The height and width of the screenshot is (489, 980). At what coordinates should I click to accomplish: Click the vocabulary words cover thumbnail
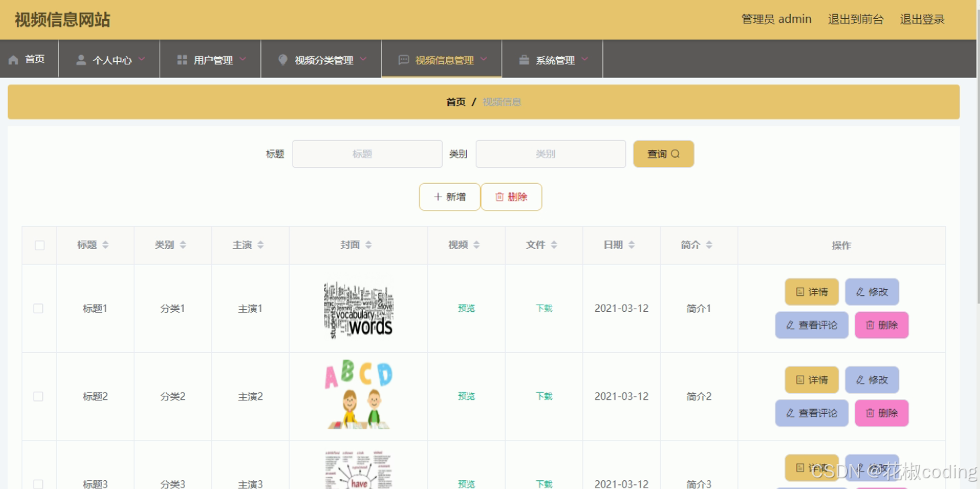point(359,309)
